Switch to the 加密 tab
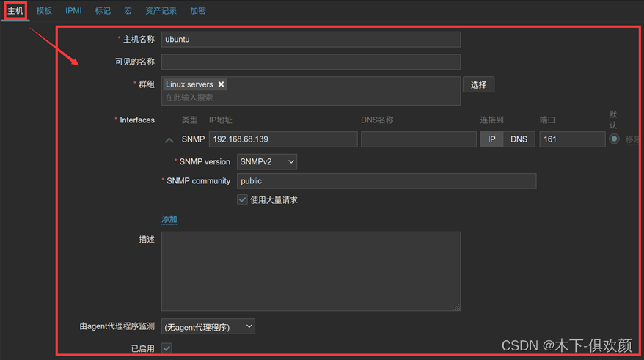The width and height of the screenshot is (644, 360). pyautogui.click(x=197, y=11)
